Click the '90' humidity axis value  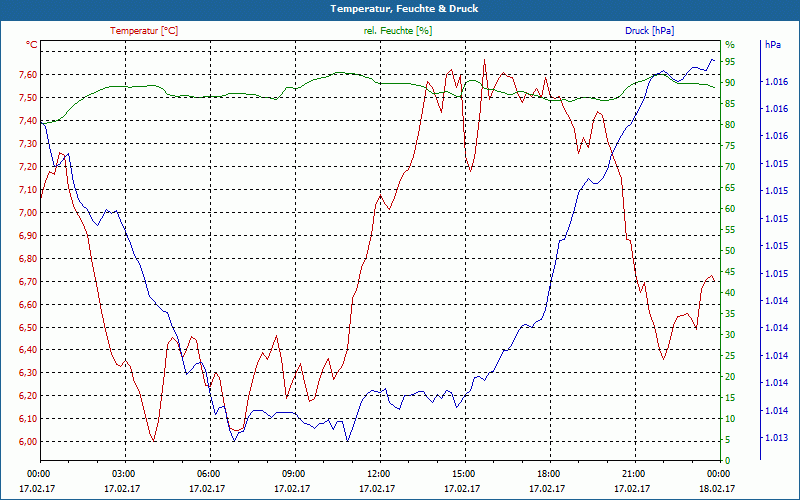point(730,83)
